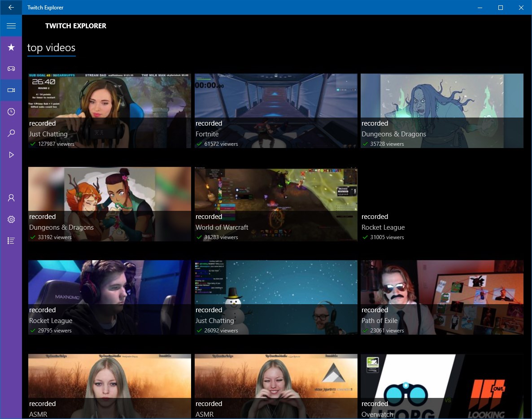Viewport: 532px width, 419px height.
Task: Click the 'Path of Exile' label
Action: [379, 321]
